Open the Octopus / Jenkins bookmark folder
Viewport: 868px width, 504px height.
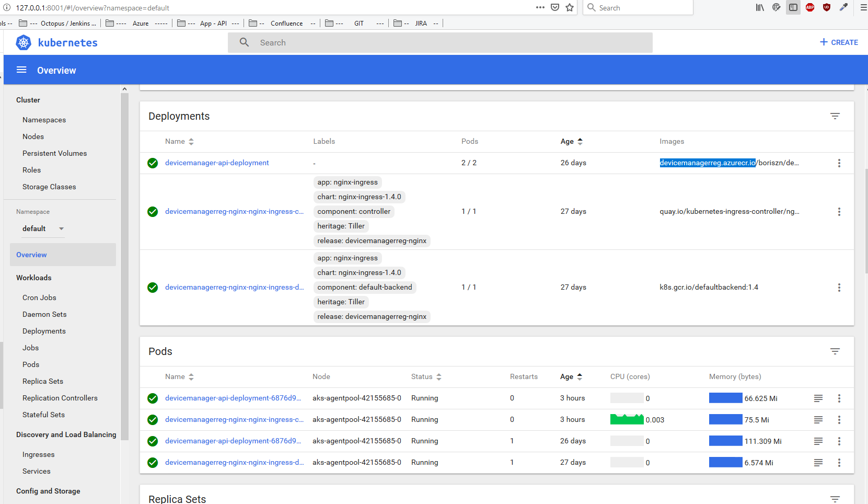click(x=58, y=23)
